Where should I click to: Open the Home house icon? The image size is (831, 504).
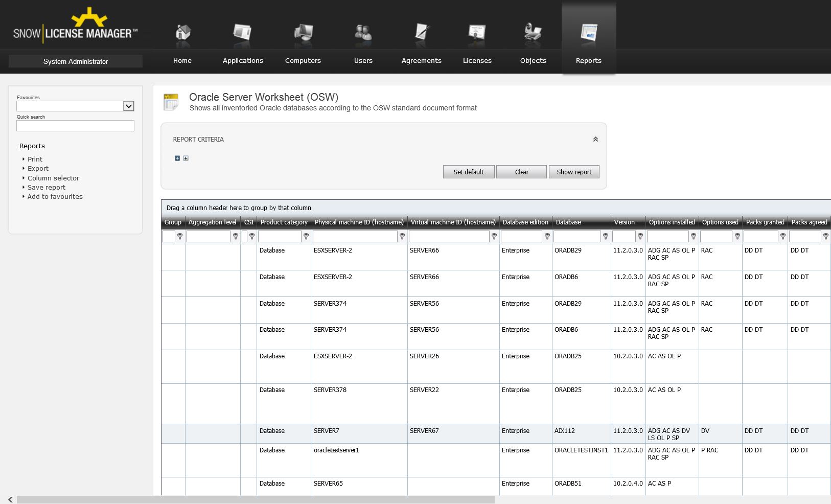[x=182, y=33]
